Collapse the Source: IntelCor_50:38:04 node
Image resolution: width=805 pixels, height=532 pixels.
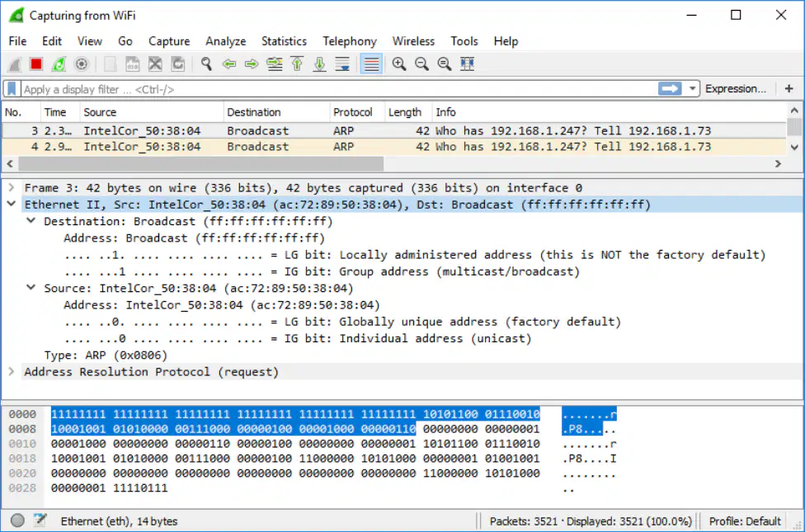(31, 288)
